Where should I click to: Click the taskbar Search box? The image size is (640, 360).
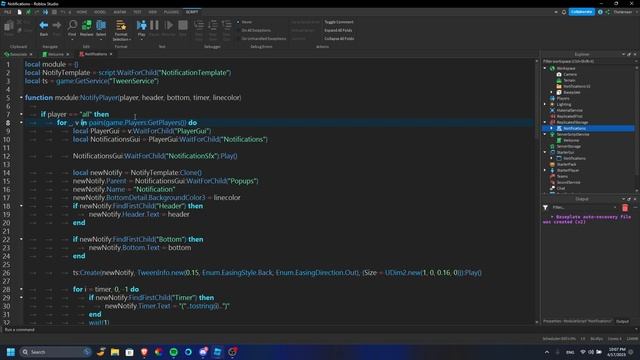[x=56, y=352]
